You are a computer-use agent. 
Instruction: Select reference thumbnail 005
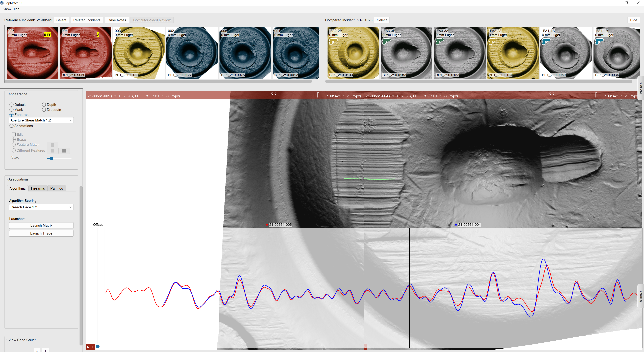pyautogui.click(x=33, y=53)
